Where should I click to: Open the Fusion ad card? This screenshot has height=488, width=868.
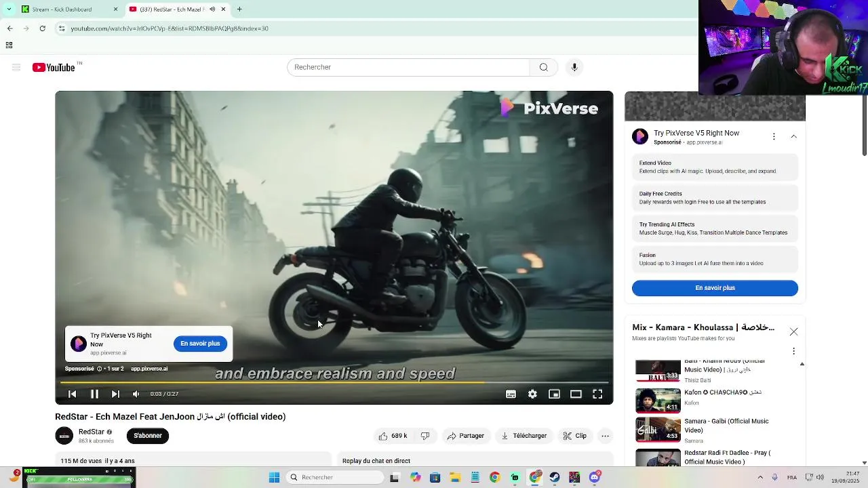715,259
